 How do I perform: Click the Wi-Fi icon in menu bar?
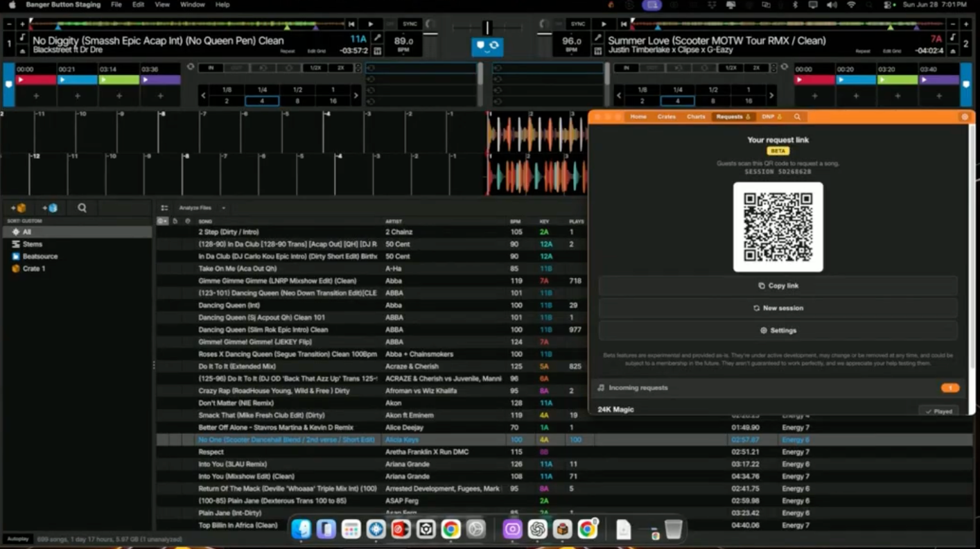pyautogui.click(x=851, y=5)
